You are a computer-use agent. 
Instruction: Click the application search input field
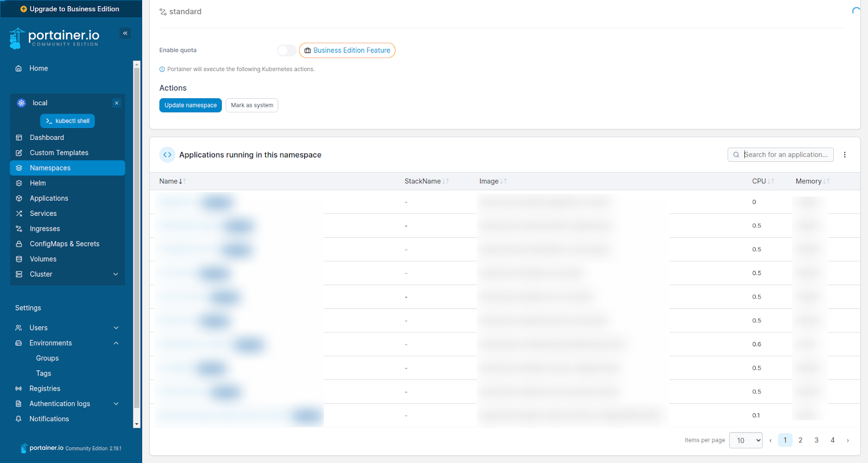(785, 155)
